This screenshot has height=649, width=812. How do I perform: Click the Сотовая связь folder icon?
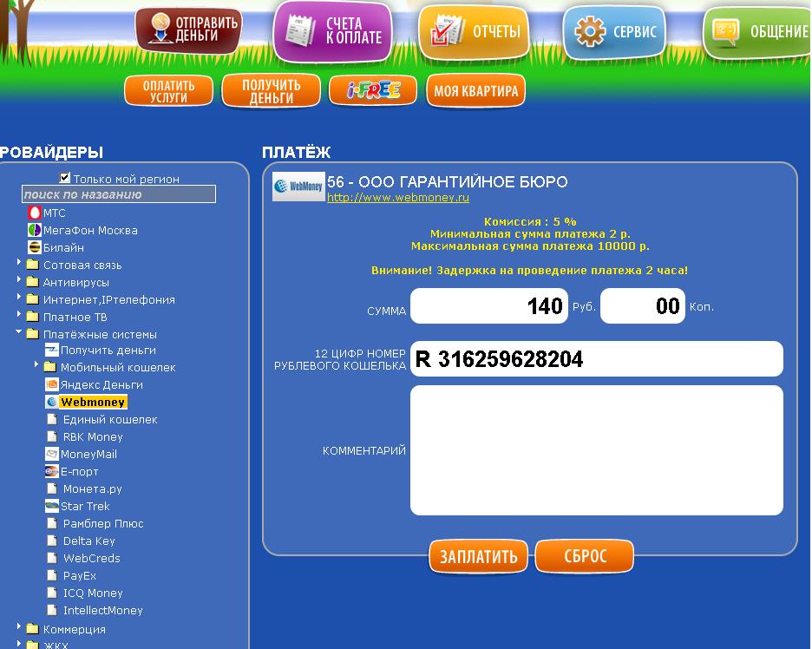[33, 265]
